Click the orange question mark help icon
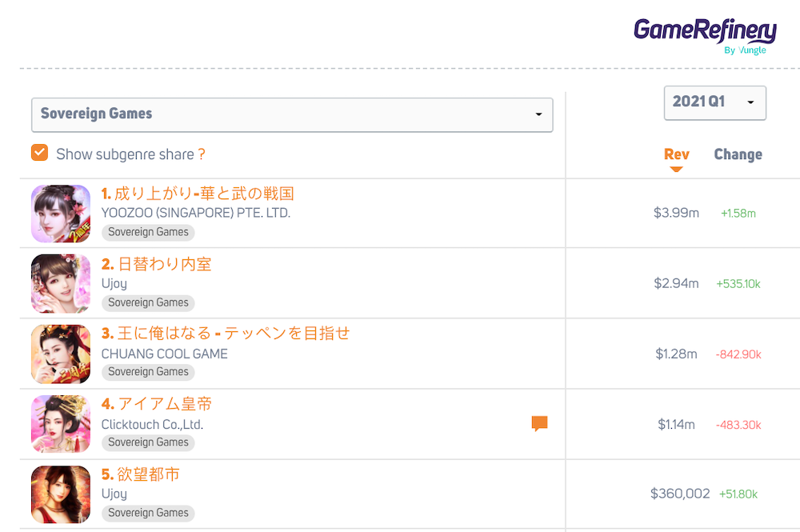Viewport: 800px width, 532px height. pyautogui.click(x=202, y=154)
